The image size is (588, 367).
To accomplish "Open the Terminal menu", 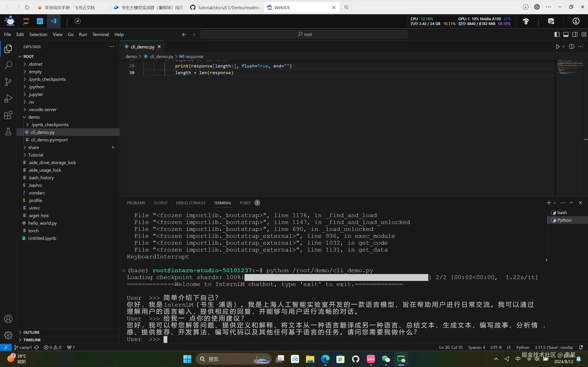I will pos(100,34).
